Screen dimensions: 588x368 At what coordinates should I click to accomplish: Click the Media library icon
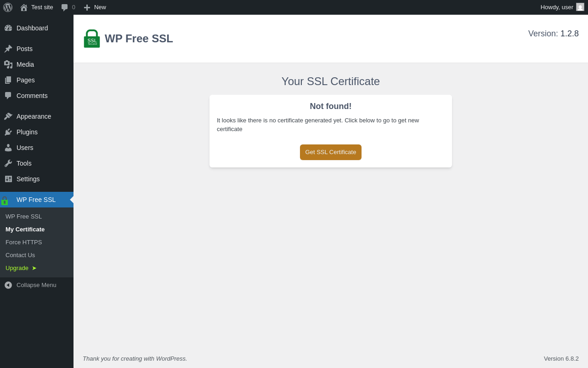tap(8, 64)
